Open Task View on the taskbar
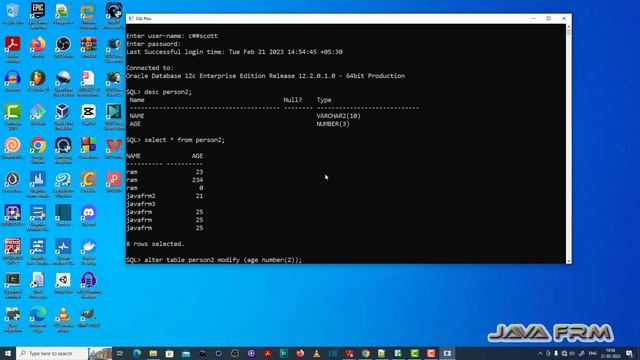Viewport: 640px width, 360px height. point(120,353)
